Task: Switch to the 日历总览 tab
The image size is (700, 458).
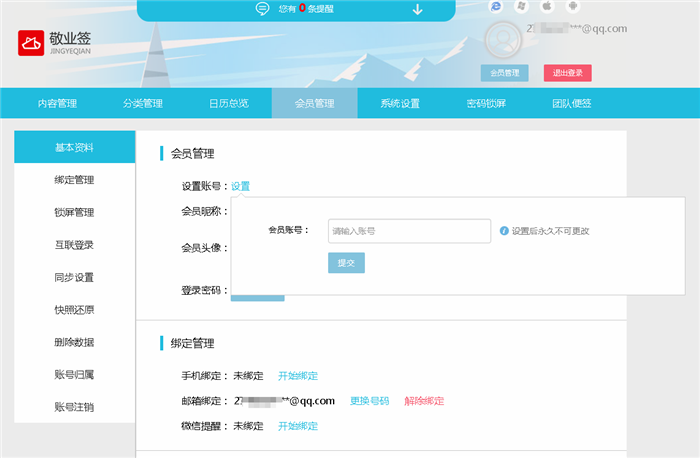Action: (228, 104)
